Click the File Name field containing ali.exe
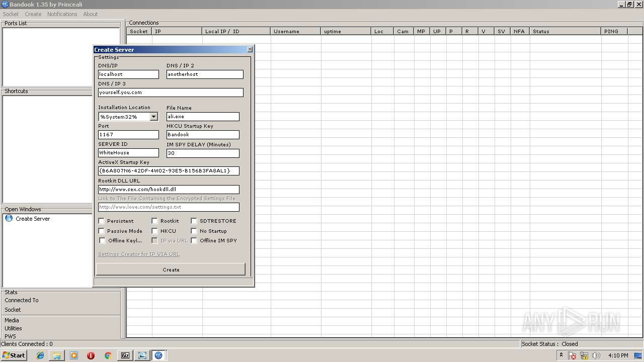 click(203, 117)
